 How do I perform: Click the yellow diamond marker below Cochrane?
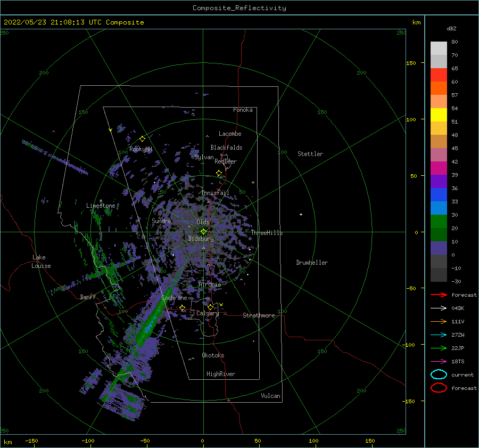coord(183,307)
